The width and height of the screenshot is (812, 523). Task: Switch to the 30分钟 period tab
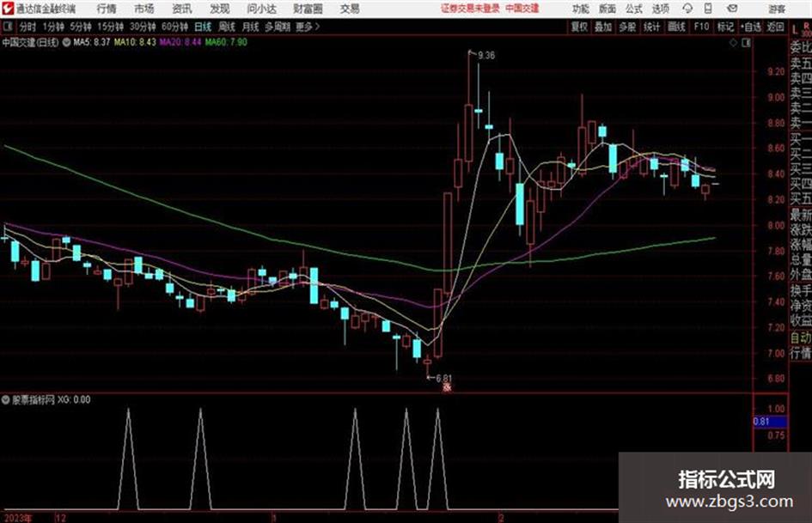click(x=143, y=27)
